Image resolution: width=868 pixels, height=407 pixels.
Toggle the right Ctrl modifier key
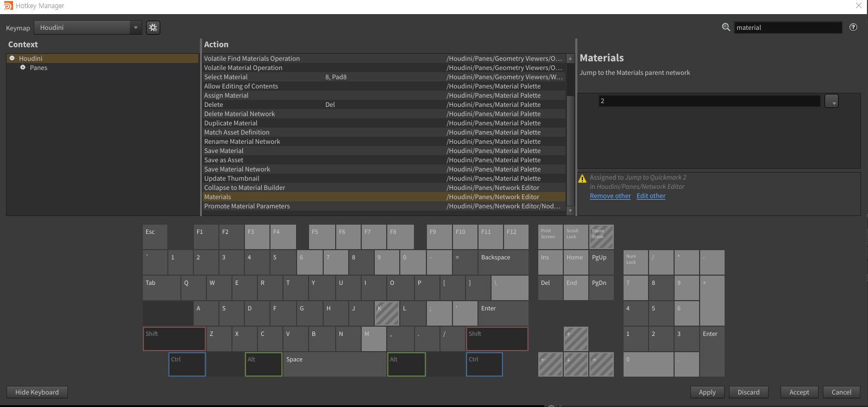point(485,364)
